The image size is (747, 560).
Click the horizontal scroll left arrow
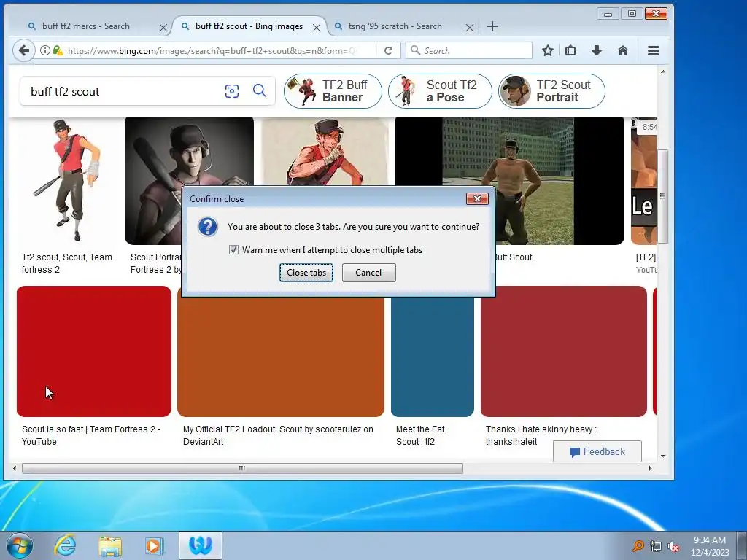click(x=15, y=469)
